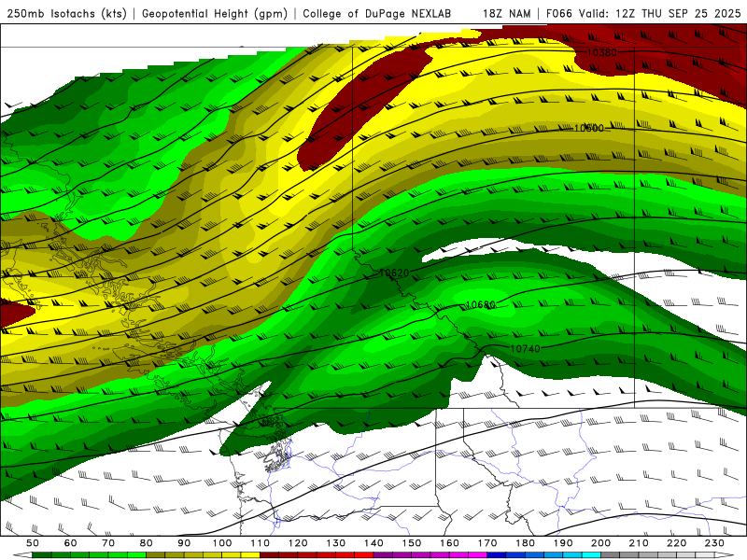Click the right arrow end of color bar
This screenshot has width=747, height=560.
point(725,555)
